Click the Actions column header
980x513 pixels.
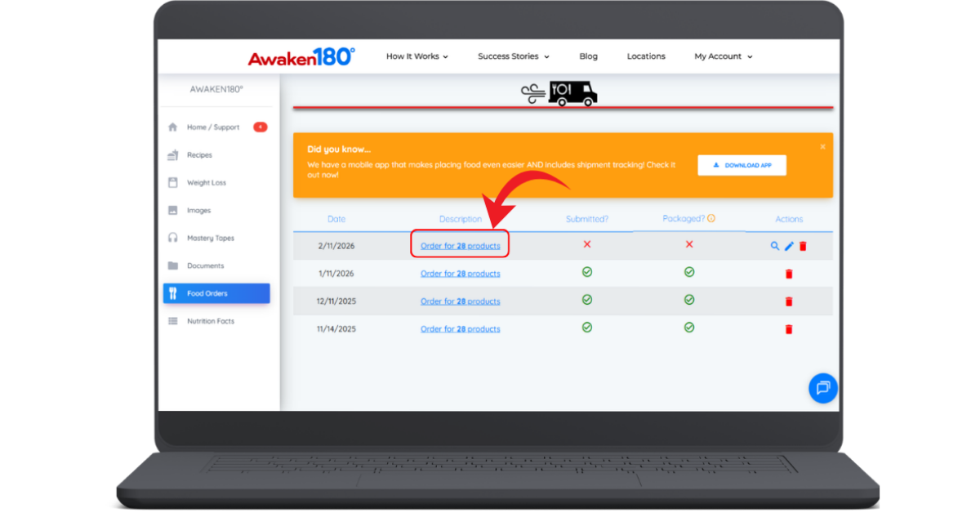click(789, 219)
